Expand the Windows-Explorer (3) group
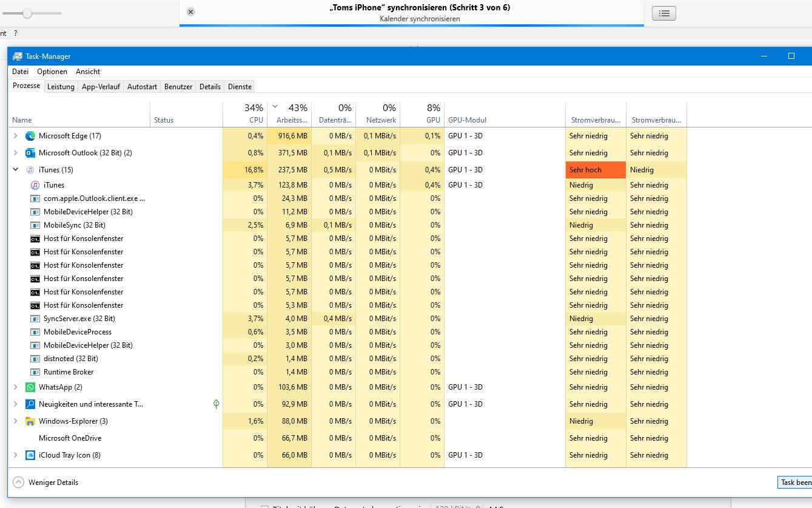Image resolution: width=812 pixels, height=508 pixels. pyautogui.click(x=16, y=421)
